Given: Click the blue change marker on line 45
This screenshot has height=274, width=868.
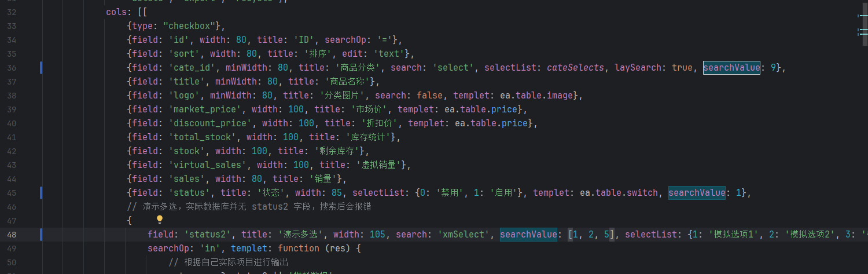Looking at the screenshot, I should (41, 192).
